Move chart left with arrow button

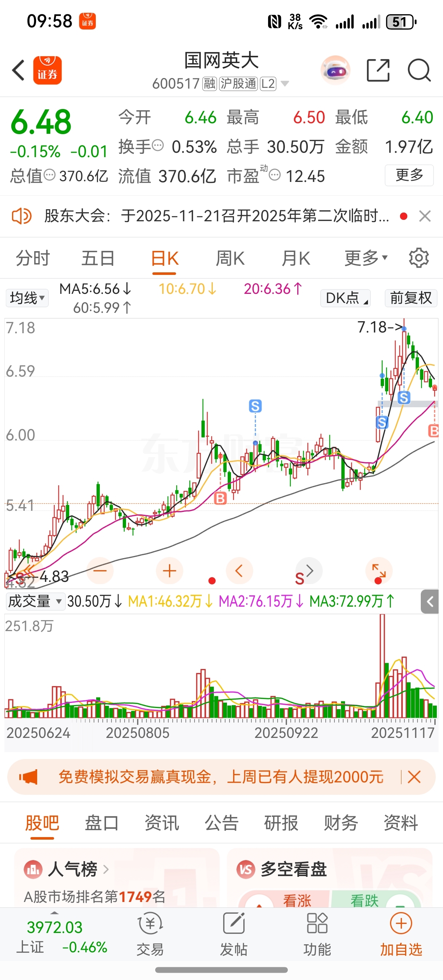point(239,571)
